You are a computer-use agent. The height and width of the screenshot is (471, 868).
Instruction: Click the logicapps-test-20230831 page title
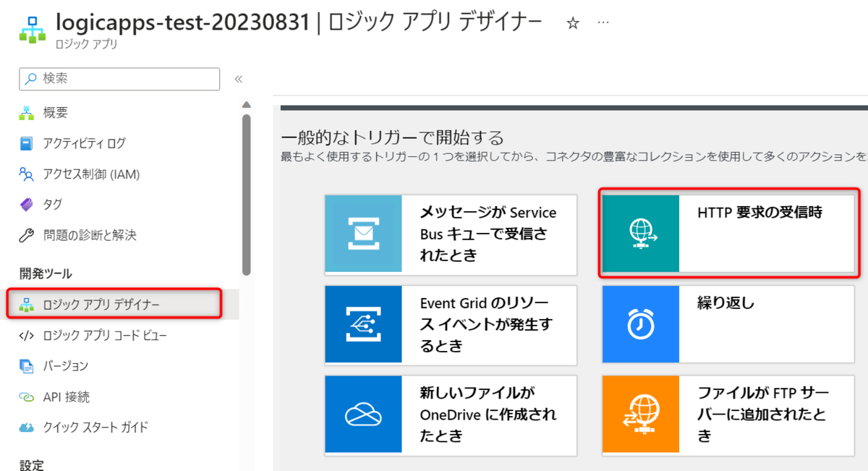coord(183,22)
